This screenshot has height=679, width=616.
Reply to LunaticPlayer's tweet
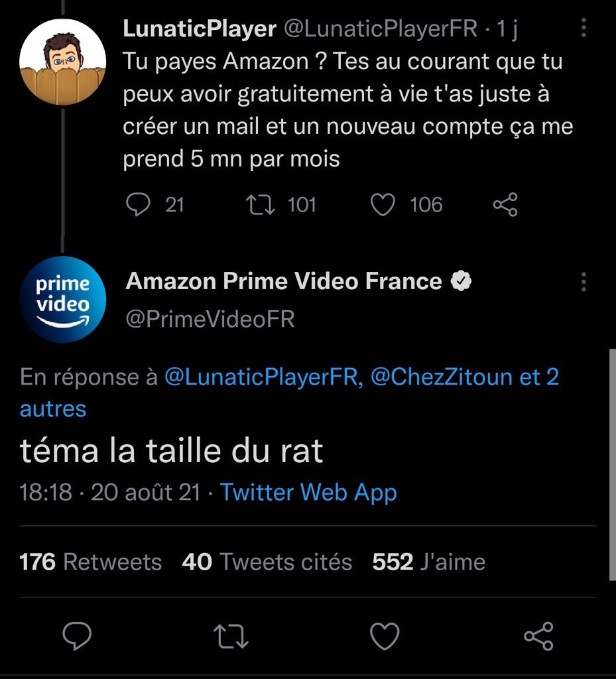pyautogui.click(x=138, y=205)
